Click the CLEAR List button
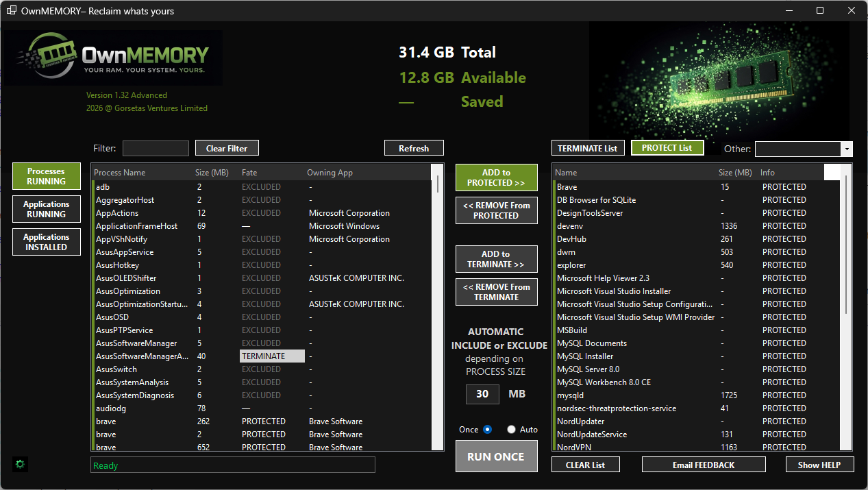The width and height of the screenshot is (868, 490). pos(586,465)
